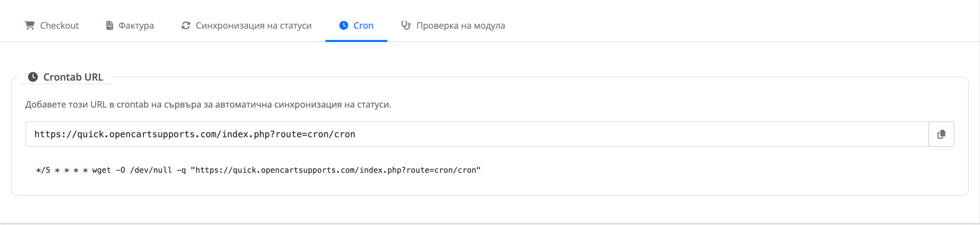This screenshot has width=980, height=225.
Task: Copy the cron URL with clipboard icon
Action: coord(941,134)
